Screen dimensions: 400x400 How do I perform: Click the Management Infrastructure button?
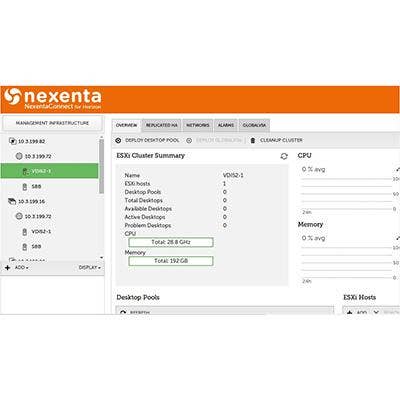click(52, 123)
